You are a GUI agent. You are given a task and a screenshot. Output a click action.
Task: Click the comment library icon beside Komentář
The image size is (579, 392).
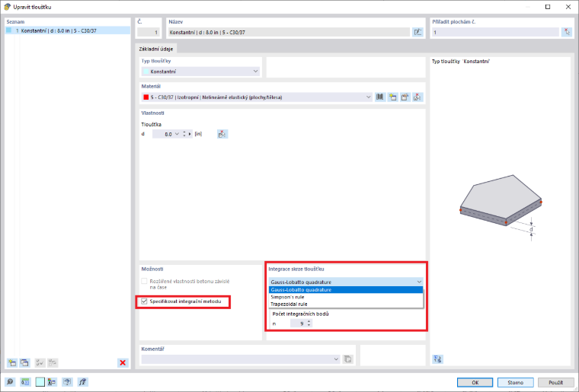(x=347, y=359)
